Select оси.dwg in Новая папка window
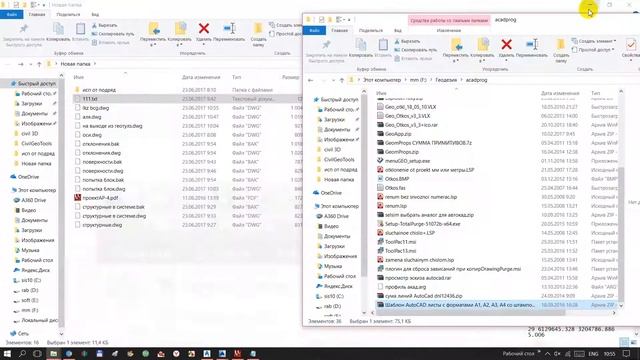The image size is (640, 360). pos(92,135)
